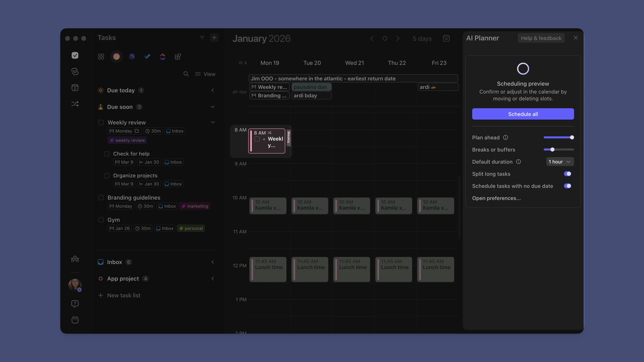
Task: Click the search icon in the Tasks panel
Action: pos(186,74)
